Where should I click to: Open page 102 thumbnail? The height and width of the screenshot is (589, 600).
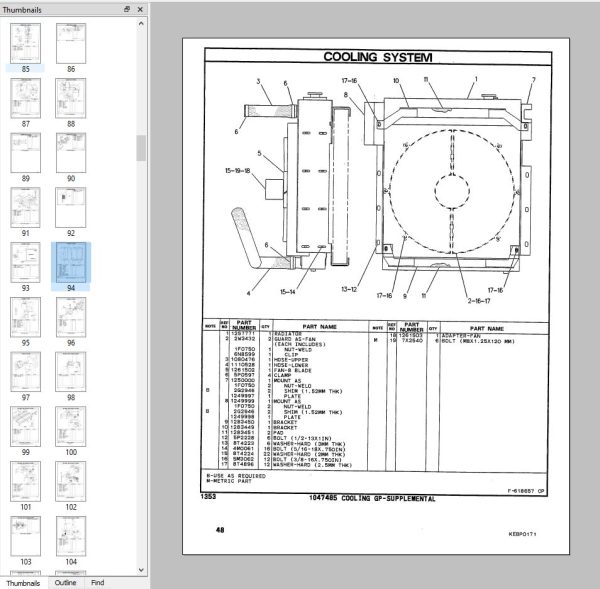(x=71, y=481)
